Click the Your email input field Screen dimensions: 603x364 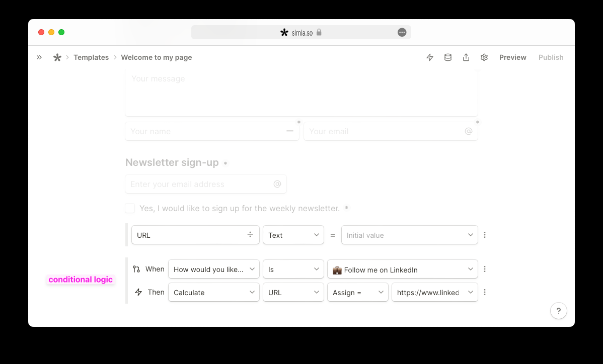[x=391, y=131]
